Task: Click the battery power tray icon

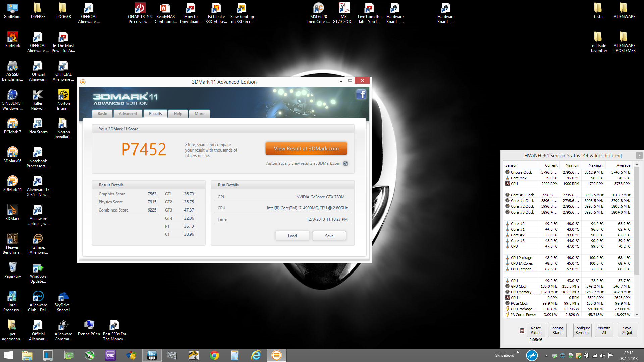Action: (x=587, y=355)
